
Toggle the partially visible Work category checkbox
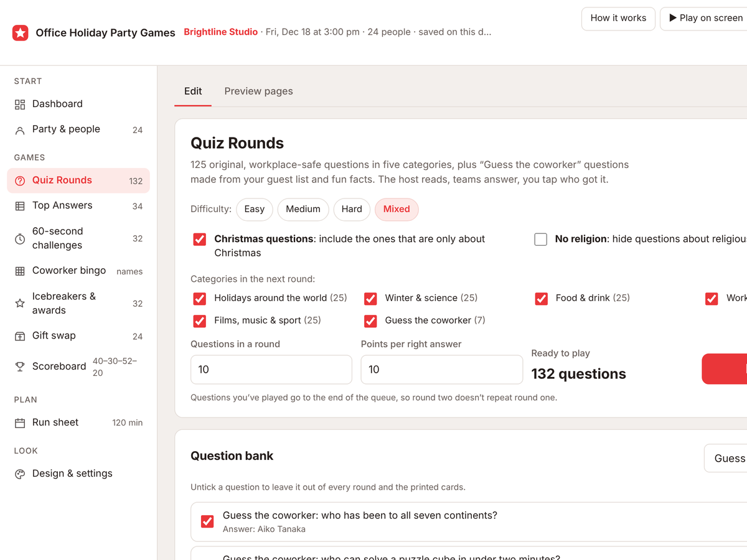point(711,298)
